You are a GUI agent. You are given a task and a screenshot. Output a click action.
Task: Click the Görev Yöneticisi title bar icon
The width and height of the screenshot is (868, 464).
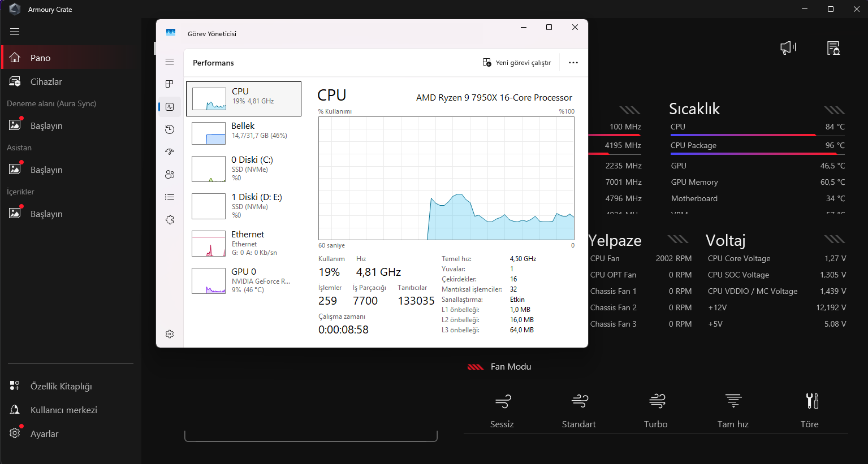171,33
